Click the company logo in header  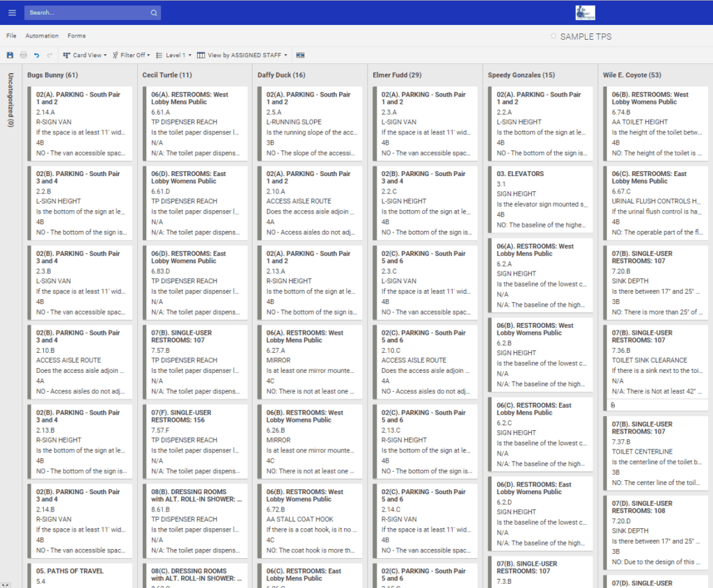click(x=585, y=13)
